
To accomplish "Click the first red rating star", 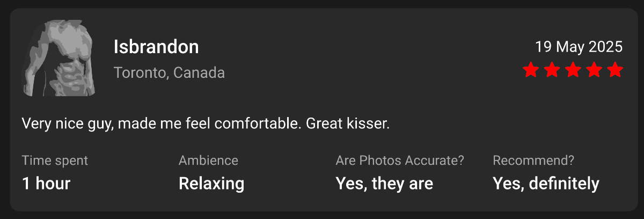I will coord(531,70).
